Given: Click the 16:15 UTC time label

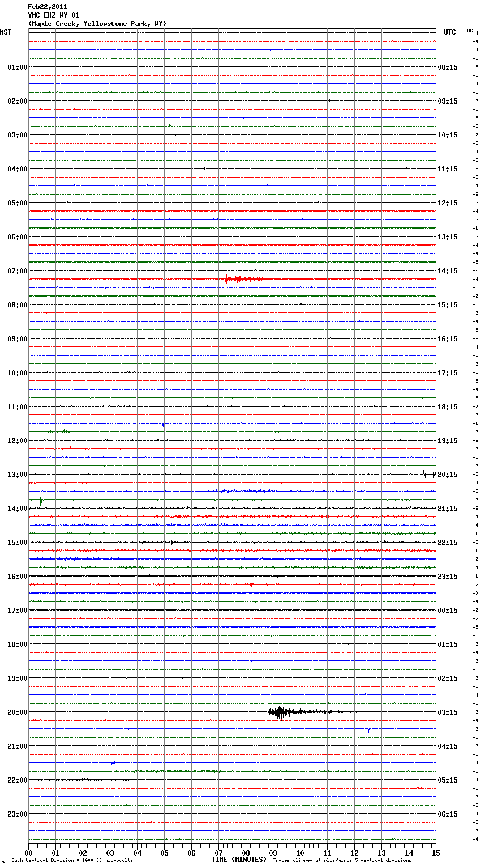Looking at the screenshot, I should coord(448,339).
